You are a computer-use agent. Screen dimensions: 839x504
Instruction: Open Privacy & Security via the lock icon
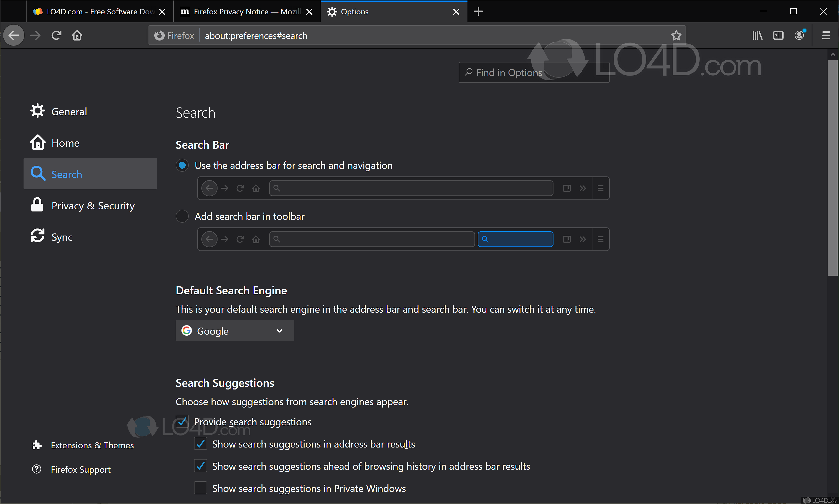click(x=37, y=205)
